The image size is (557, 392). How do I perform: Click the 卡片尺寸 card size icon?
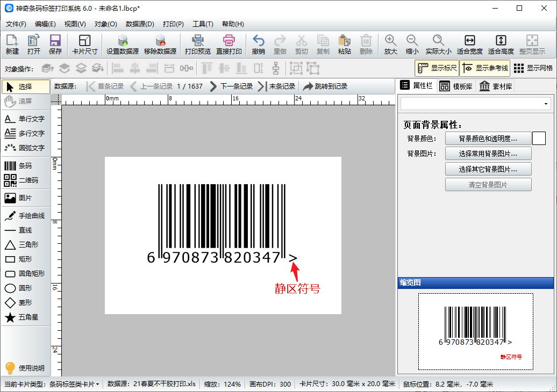[x=84, y=45]
